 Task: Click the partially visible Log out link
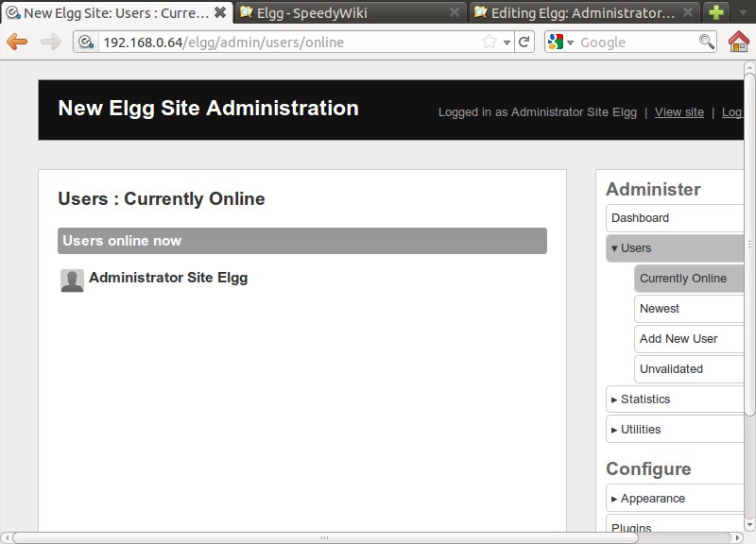click(x=732, y=112)
